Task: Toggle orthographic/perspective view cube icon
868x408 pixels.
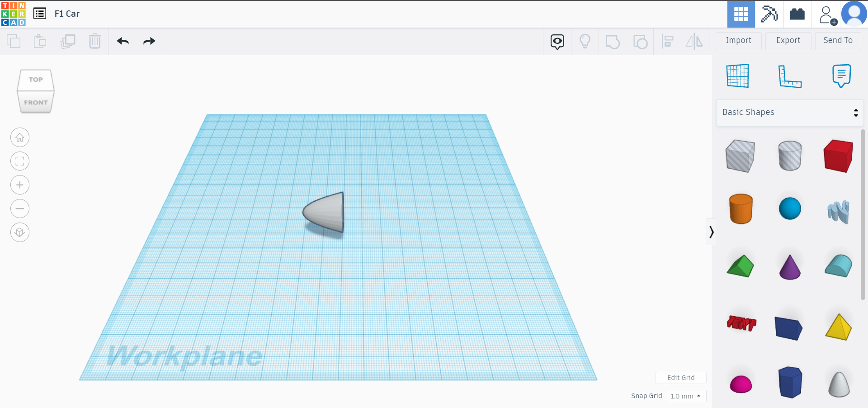Action: (20, 232)
